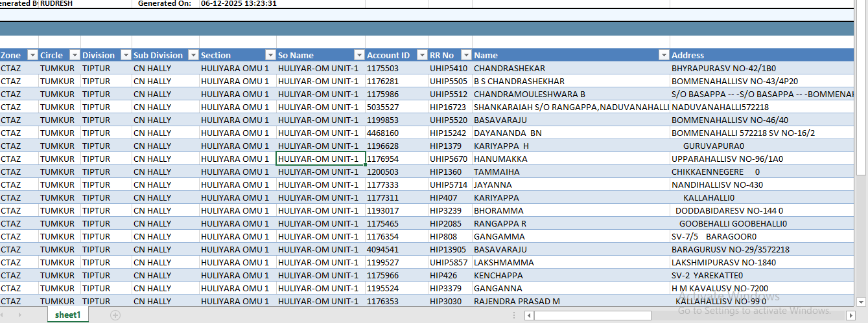The width and height of the screenshot is (868, 323).
Task: Open the Account ID filter dropdown
Action: (x=422, y=55)
